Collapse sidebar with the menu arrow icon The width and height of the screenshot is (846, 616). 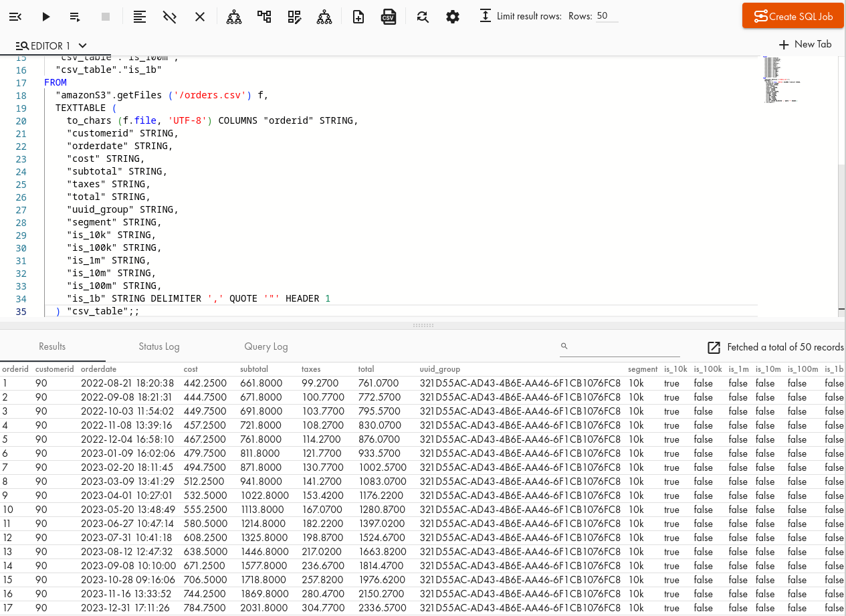(x=15, y=17)
